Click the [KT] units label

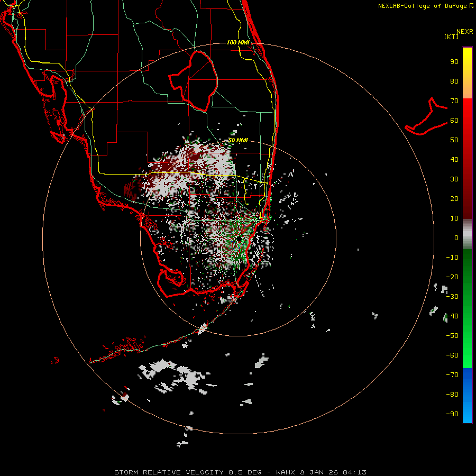pyautogui.click(x=452, y=36)
